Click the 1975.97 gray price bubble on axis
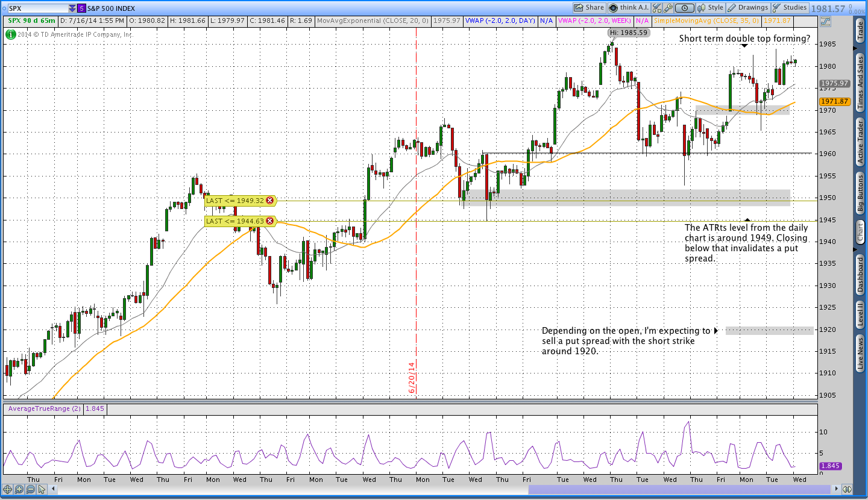868x500 pixels. (835, 83)
